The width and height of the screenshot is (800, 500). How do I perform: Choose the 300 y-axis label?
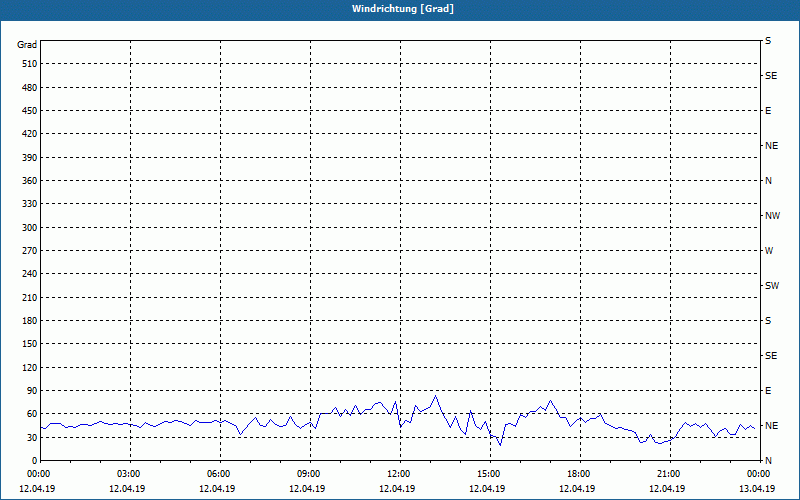[x=28, y=227]
